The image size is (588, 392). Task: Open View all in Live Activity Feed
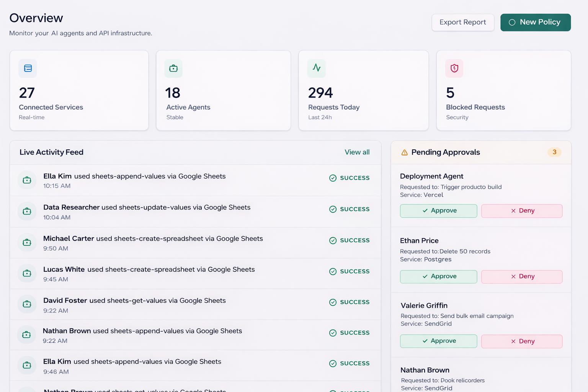tap(357, 152)
